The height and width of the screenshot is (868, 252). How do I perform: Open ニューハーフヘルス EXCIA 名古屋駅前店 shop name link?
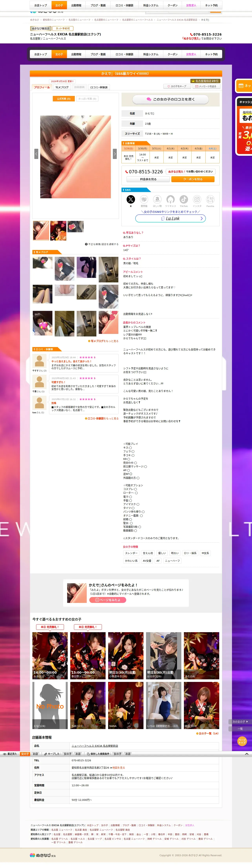click(x=95, y=746)
